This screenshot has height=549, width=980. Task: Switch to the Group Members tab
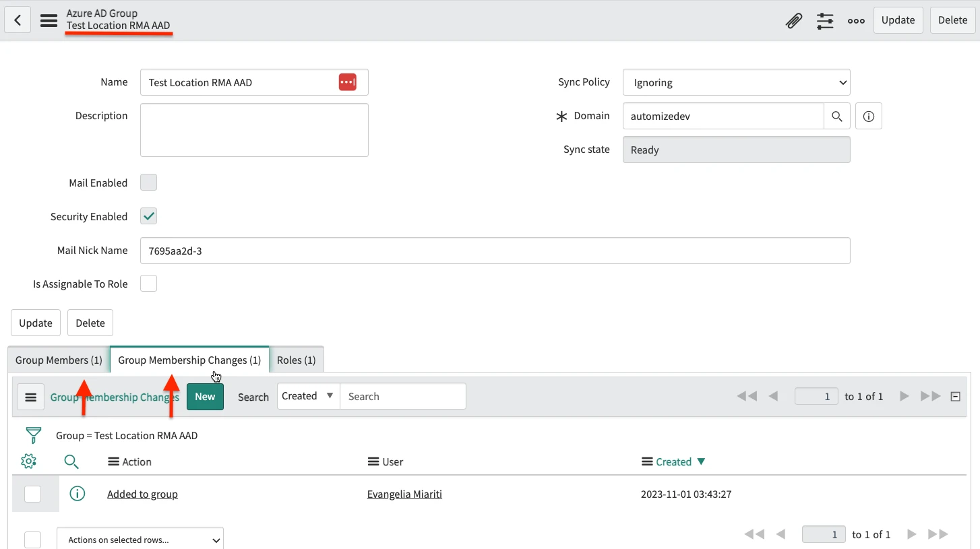coord(59,360)
